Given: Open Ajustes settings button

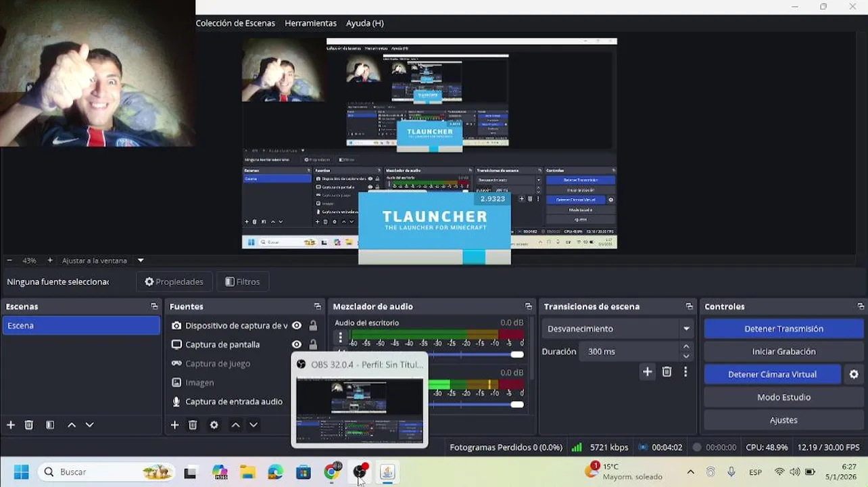Looking at the screenshot, I should 783,420.
